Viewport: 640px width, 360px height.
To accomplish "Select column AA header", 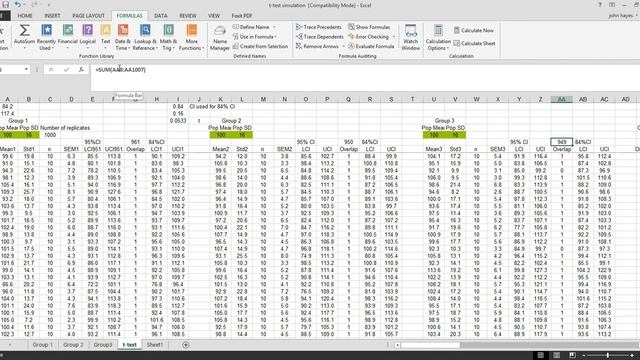I will (562, 99).
